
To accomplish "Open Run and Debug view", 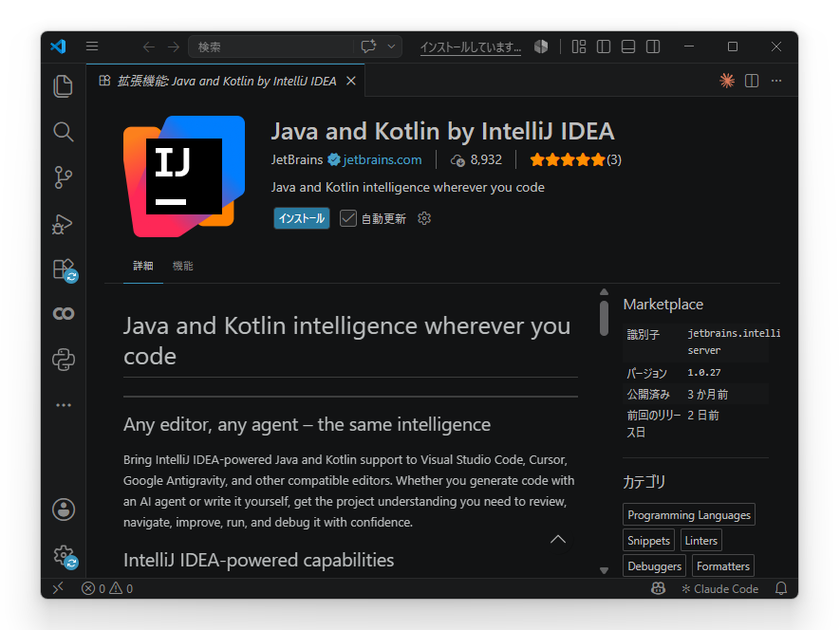I will pyautogui.click(x=62, y=224).
